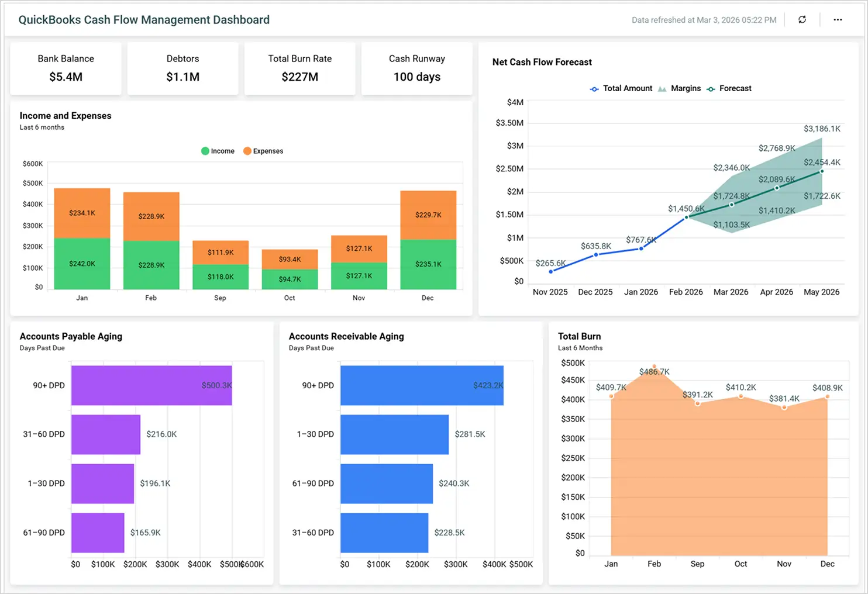Image resolution: width=868 pixels, height=594 pixels.
Task: Click the Accounts Receivable Aging title
Action: click(346, 336)
